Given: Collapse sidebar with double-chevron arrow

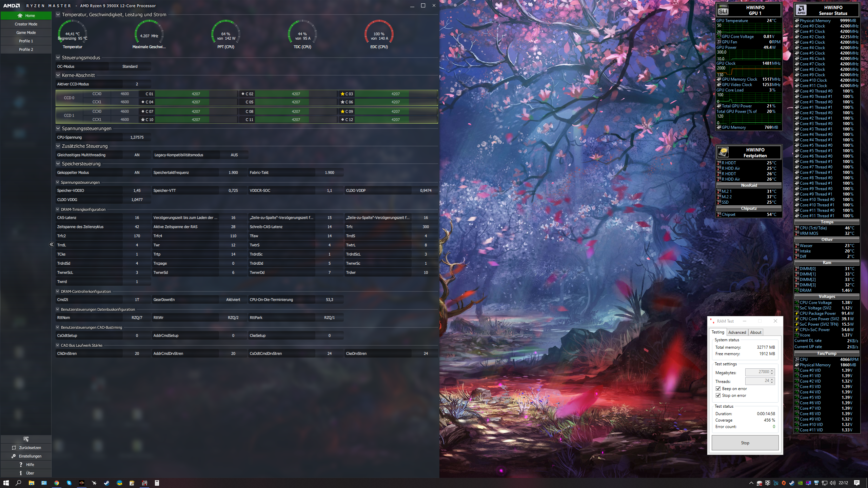Looking at the screenshot, I should pyautogui.click(x=52, y=244).
